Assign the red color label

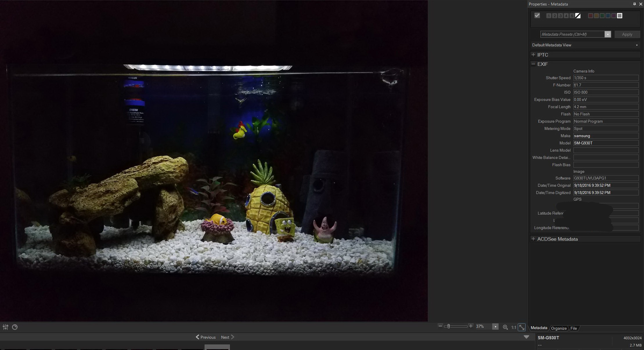[590, 16]
